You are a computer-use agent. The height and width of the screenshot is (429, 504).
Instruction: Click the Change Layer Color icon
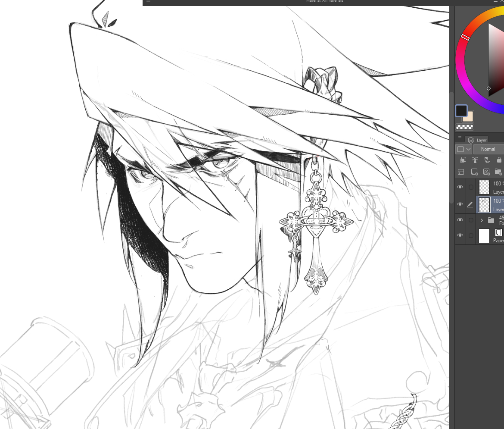tap(461, 172)
